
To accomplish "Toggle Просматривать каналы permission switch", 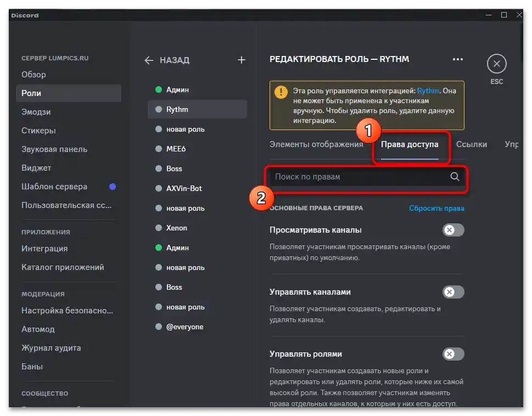I will (453, 230).
